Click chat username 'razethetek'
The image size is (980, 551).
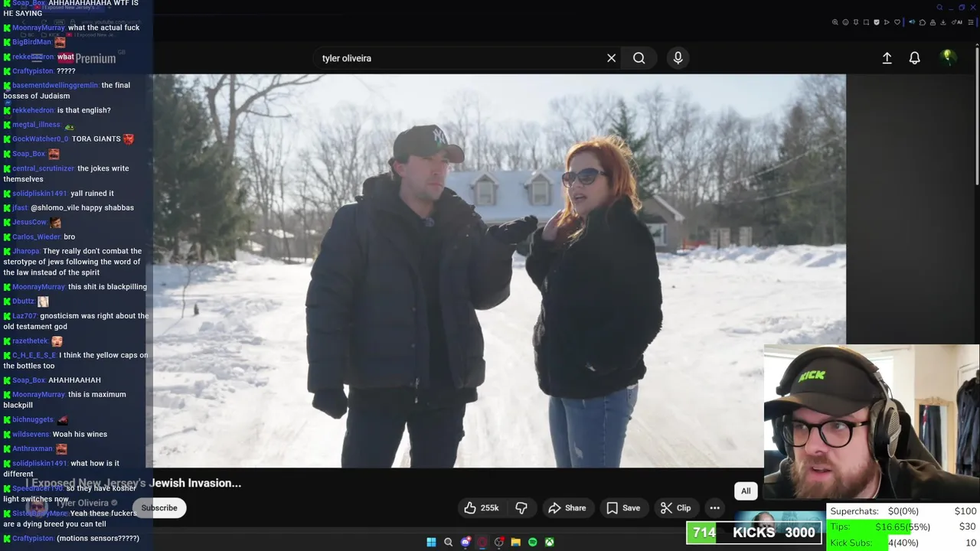[30, 341]
